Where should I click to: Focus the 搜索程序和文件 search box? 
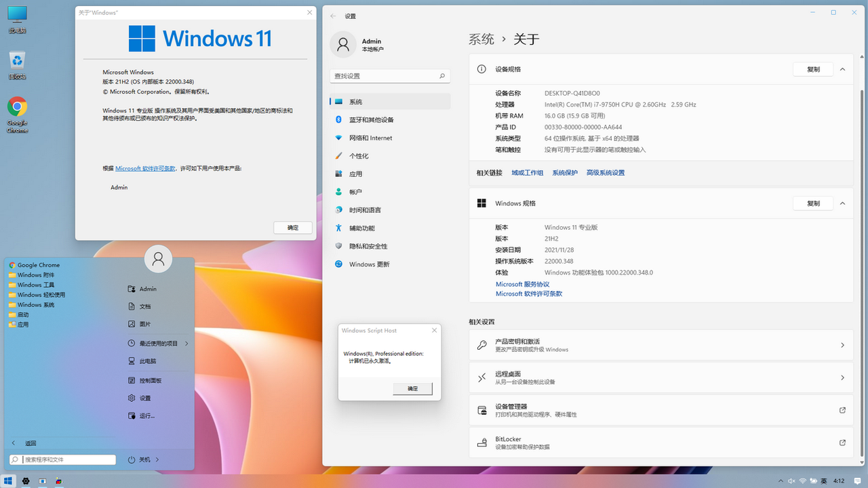coord(63,460)
